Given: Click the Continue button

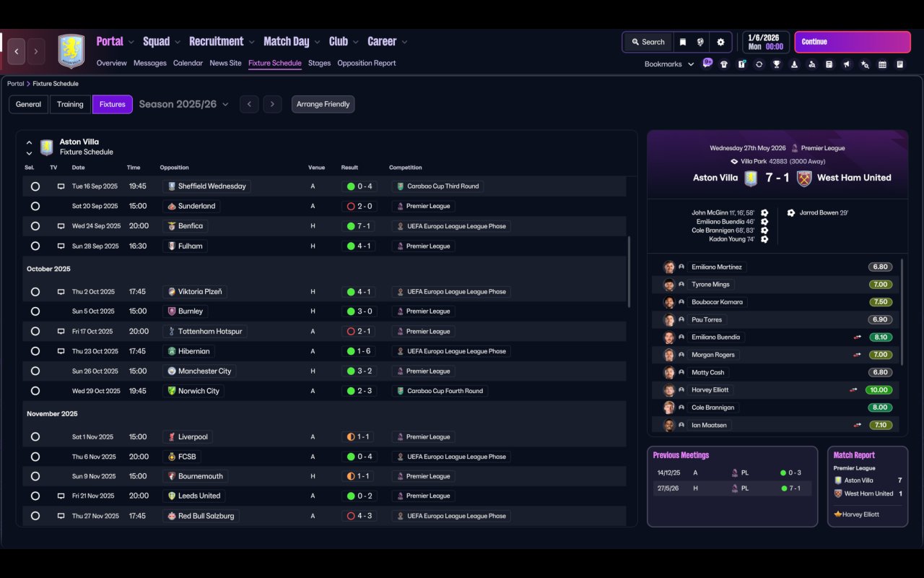Looking at the screenshot, I should [853, 42].
